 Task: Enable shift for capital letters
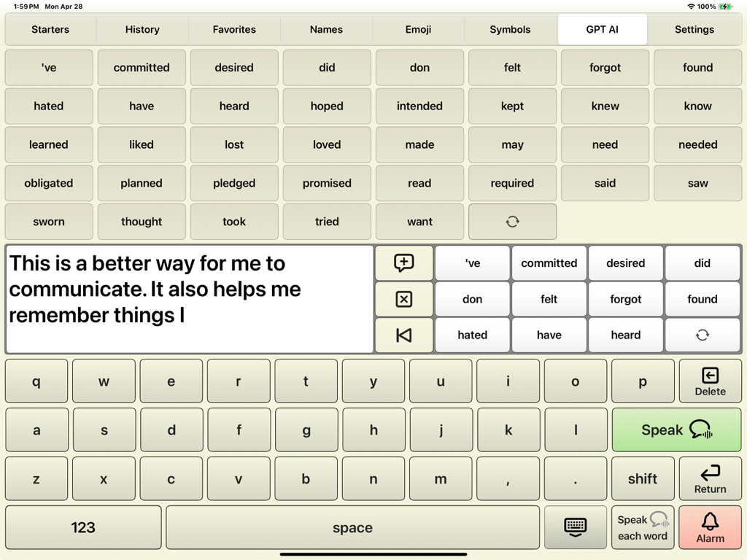click(642, 479)
